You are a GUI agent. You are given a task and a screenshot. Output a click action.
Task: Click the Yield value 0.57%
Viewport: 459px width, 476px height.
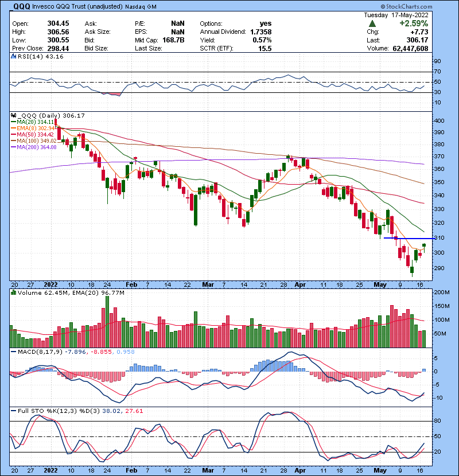[262, 40]
